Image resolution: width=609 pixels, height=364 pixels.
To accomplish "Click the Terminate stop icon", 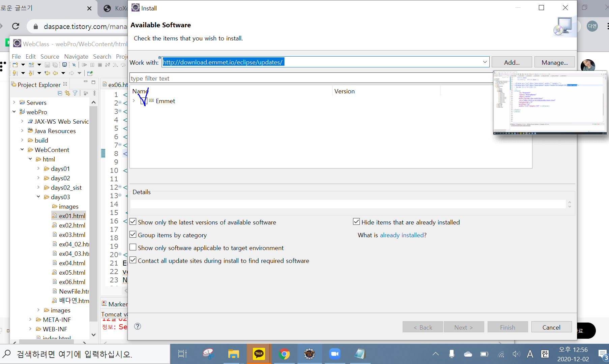I will (100, 65).
